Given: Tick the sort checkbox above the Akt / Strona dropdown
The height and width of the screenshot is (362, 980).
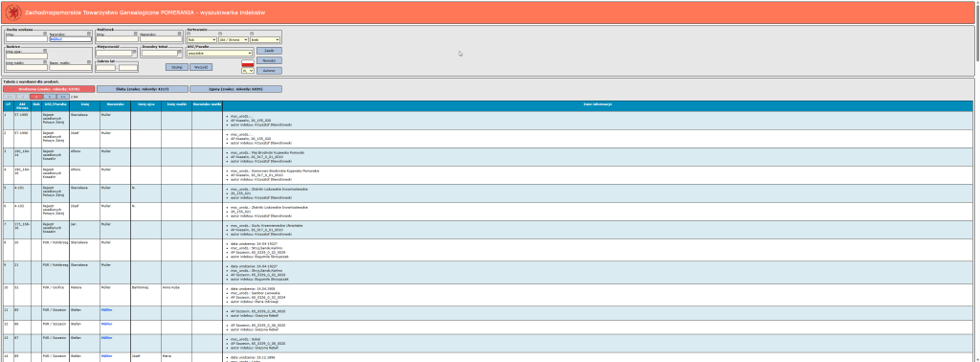Looking at the screenshot, I should point(220,34).
